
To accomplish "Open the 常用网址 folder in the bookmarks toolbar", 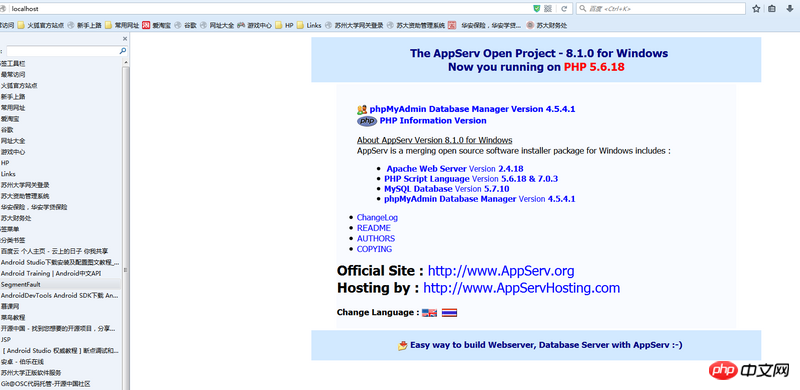I will click(122, 25).
